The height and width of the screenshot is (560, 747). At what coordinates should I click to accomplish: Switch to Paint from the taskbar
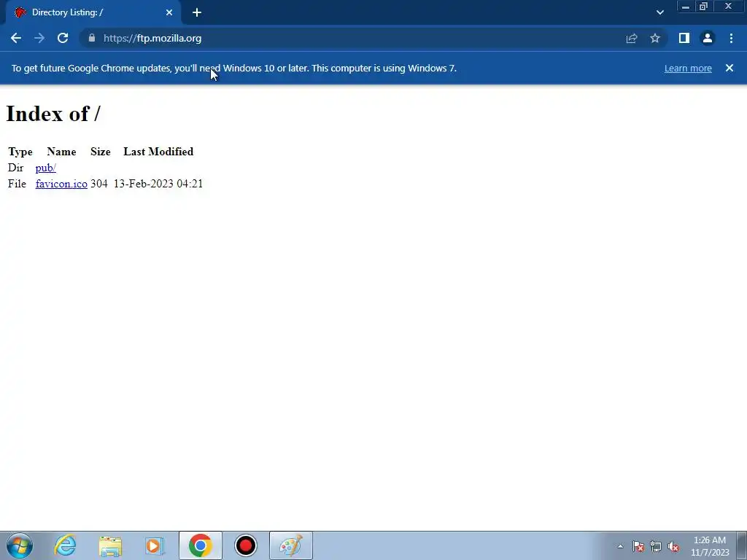[x=291, y=545]
